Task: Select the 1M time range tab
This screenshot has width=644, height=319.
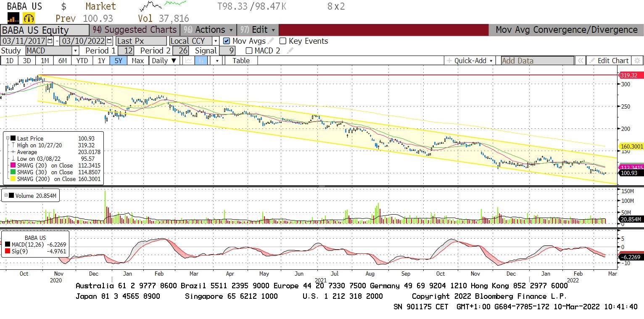Action: point(45,61)
